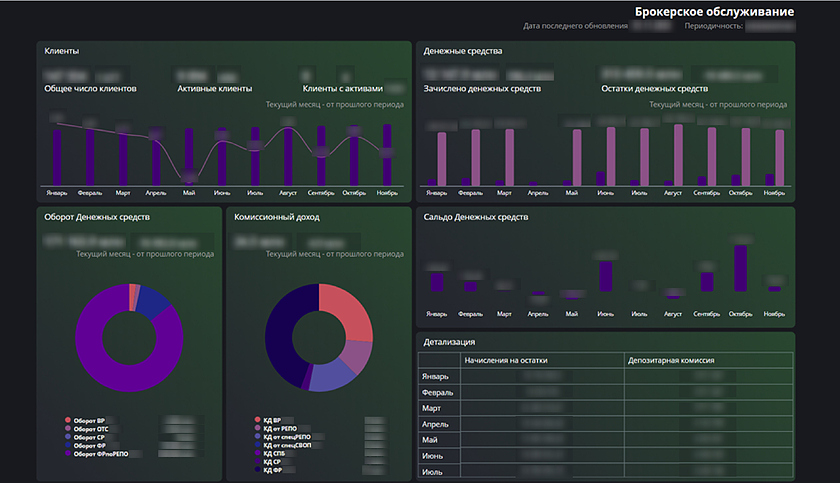Screen dimensions: 840x483
Task: Click the Клиенты с активами label
Action: point(342,89)
